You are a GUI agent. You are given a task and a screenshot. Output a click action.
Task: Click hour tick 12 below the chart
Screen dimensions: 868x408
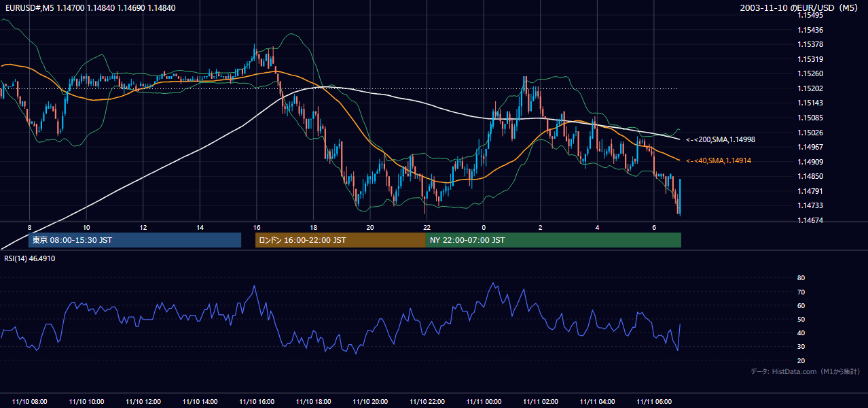[143, 227]
